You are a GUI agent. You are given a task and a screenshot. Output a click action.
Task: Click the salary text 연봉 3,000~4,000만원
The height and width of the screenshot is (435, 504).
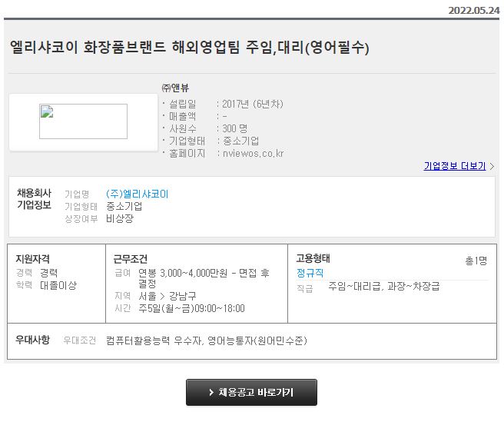pyautogui.click(x=183, y=273)
